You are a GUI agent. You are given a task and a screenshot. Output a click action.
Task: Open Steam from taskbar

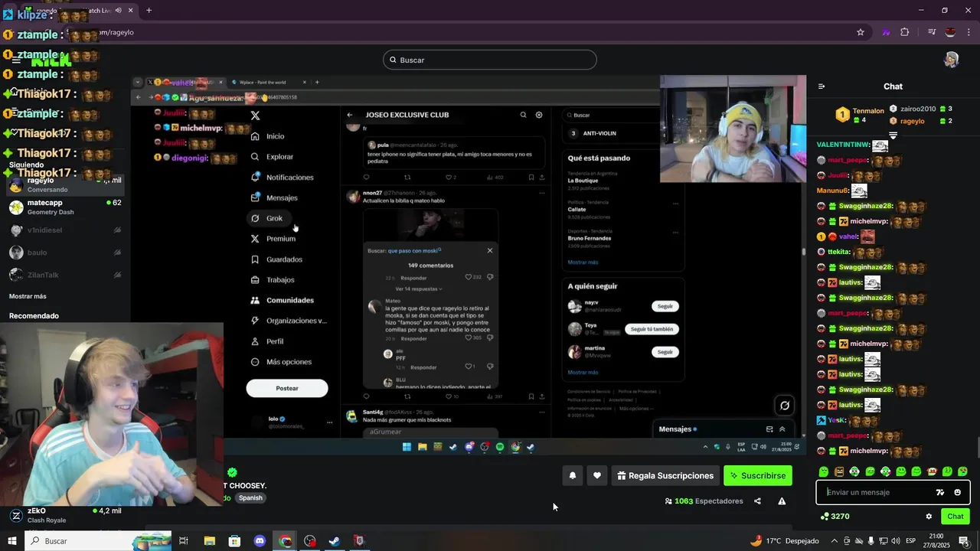pyautogui.click(x=335, y=541)
